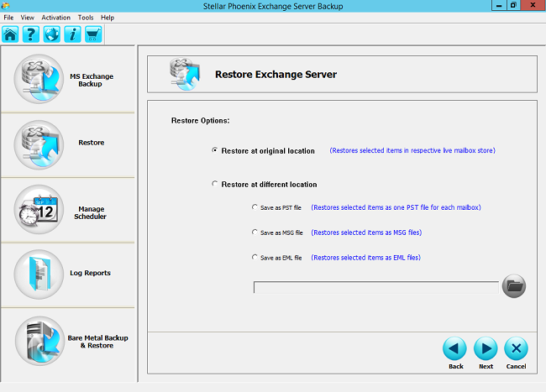
Task: Click the 'MS Exchange Backup' label
Action: [x=92, y=80]
